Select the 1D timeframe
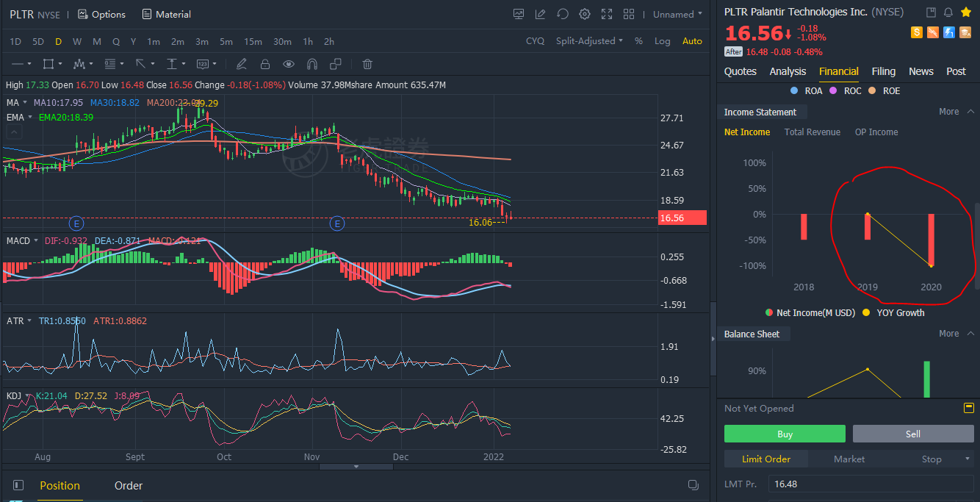This screenshot has width=980, height=502. tap(15, 41)
